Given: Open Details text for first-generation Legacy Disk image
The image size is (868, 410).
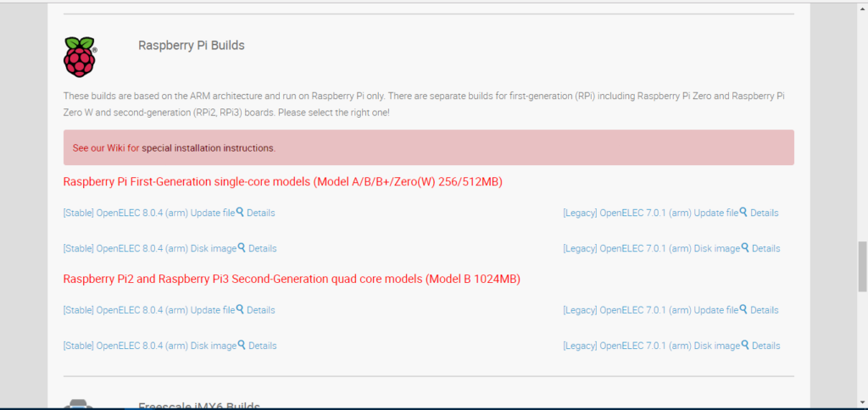Looking at the screenshot, I should click(x=766, y=249).
